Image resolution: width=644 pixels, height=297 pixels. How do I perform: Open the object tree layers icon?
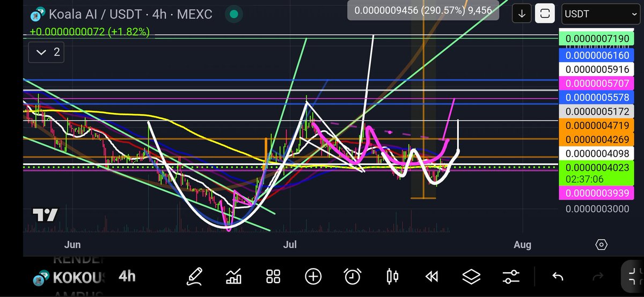click(471, 277)
